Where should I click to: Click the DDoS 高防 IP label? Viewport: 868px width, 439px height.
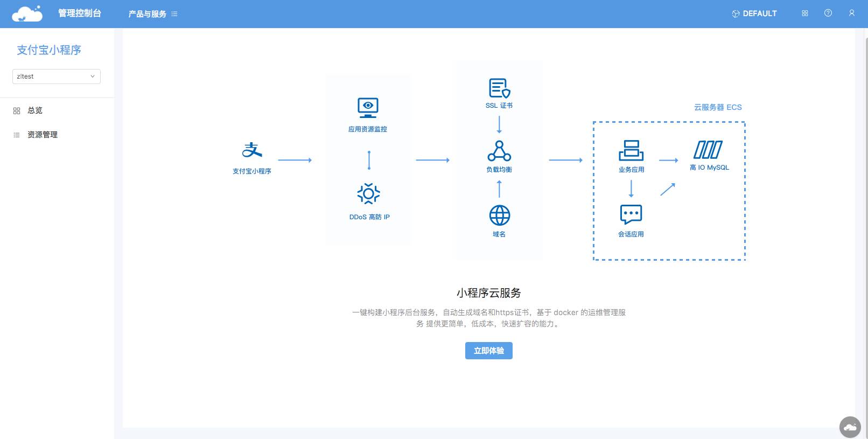tap(369, 217)
